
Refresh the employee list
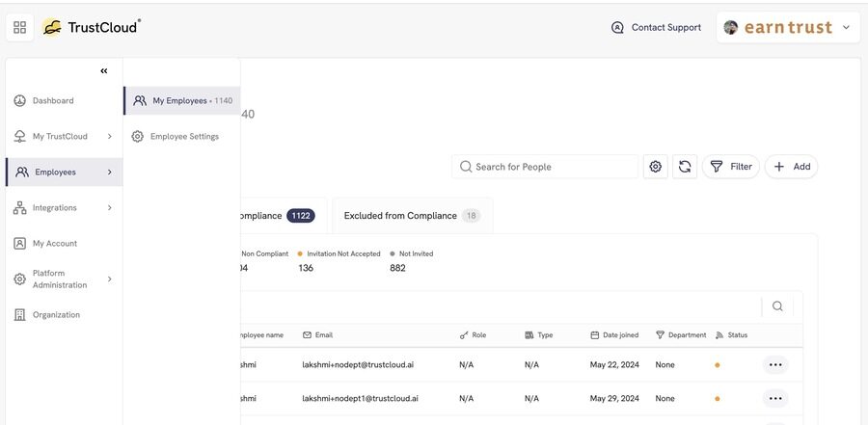click(685, 167)
